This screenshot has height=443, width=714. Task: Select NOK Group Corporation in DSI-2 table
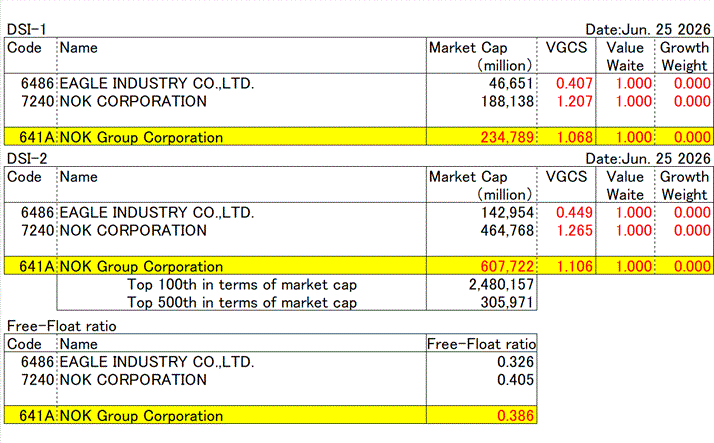tap(141, 266)
